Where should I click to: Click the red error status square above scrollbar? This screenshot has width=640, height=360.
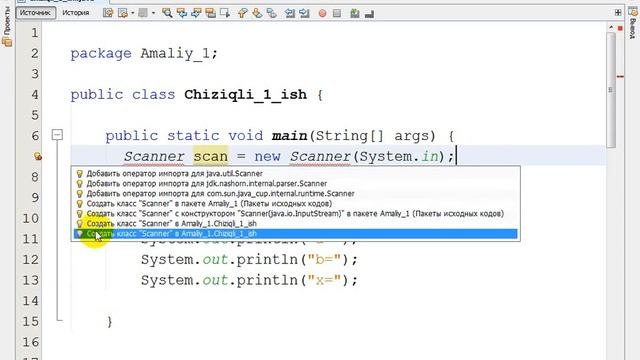coord(620,28)
